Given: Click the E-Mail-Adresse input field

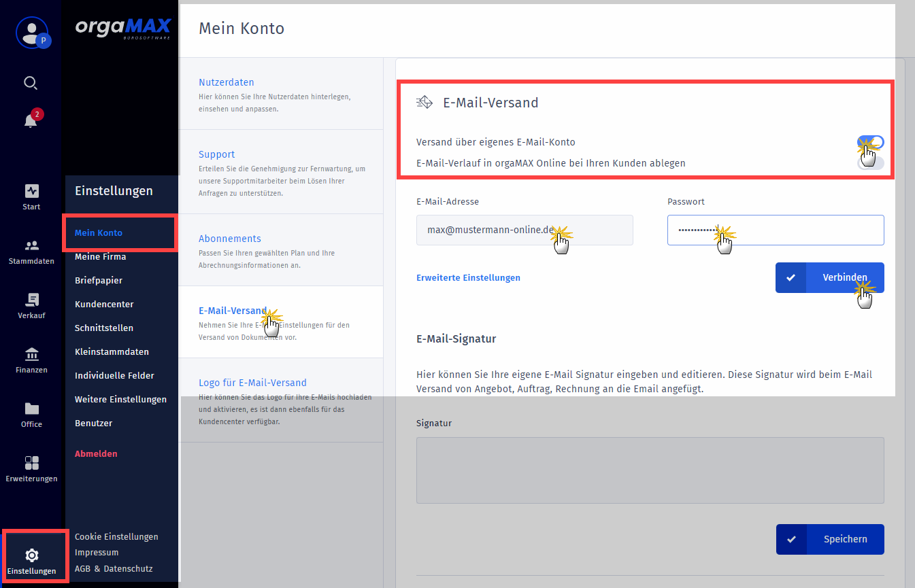Looking at the screenshot, I should pyautogui.click(x=525, y=230).
